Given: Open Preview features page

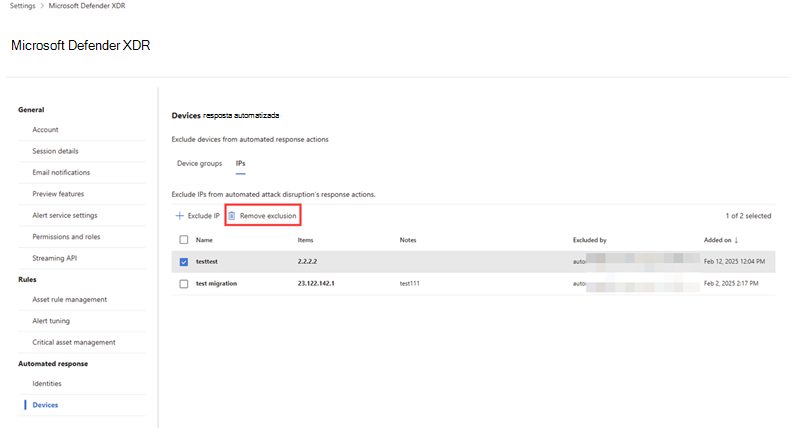Looking at the screenshot, I should [58, 194].
